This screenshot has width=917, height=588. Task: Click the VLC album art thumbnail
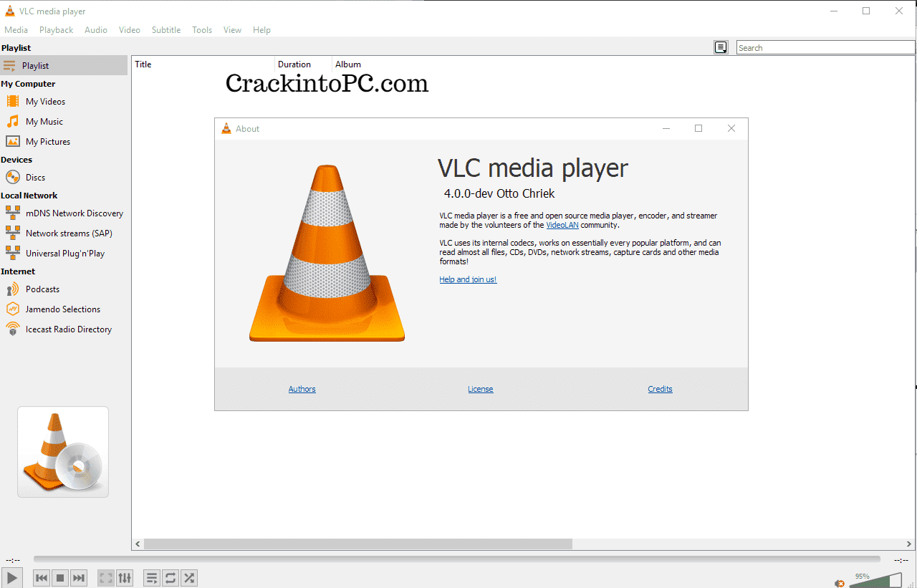(x=63, y=452)
